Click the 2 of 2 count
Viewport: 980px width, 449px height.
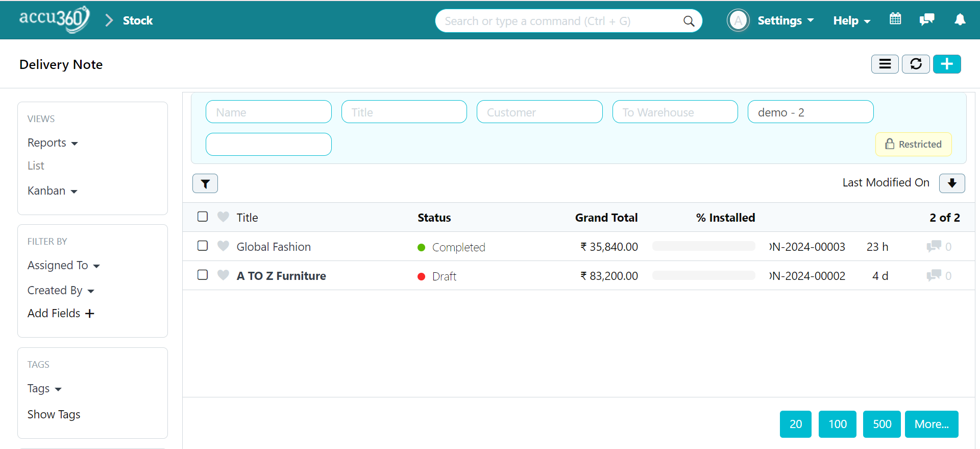[x=944, y=218]
